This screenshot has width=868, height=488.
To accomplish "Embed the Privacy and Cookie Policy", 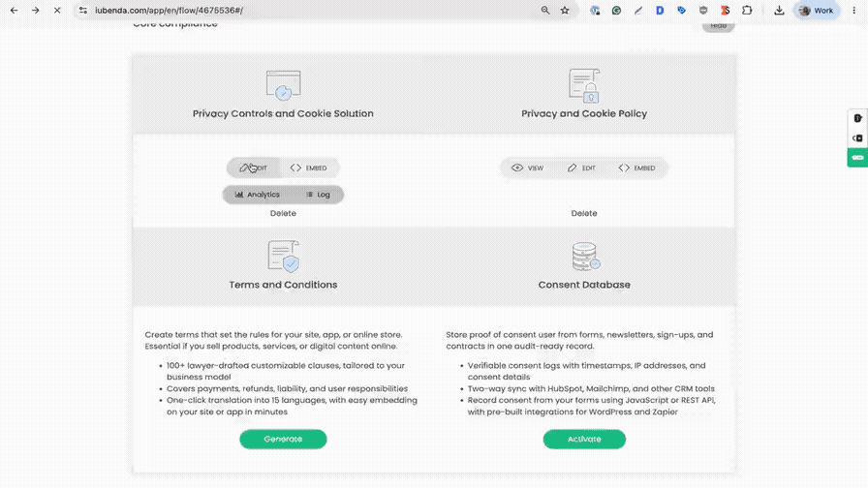I will point(636,168).
